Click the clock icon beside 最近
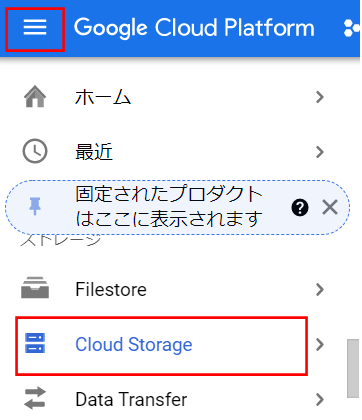 pyautogui.click(x=35, y=151)
